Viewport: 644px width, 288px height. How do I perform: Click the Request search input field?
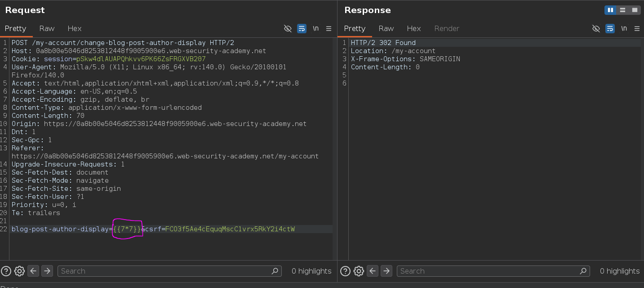[x=169, y=271]
